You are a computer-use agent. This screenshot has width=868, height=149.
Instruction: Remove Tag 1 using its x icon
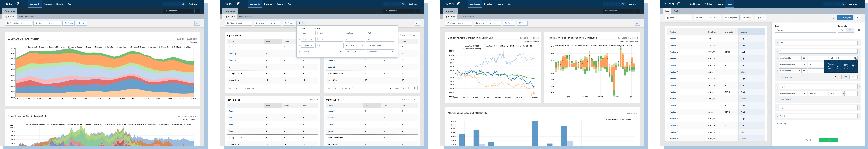click(777, 43)
